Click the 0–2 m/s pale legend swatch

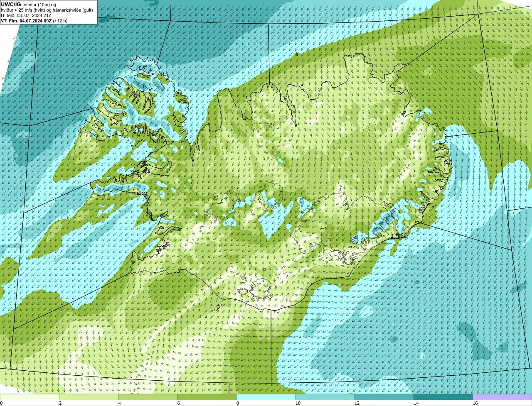[x=30, y=397]
